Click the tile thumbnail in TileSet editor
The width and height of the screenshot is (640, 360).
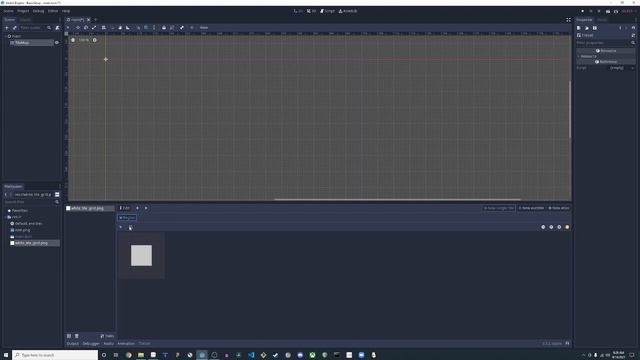tap(141, 256)
